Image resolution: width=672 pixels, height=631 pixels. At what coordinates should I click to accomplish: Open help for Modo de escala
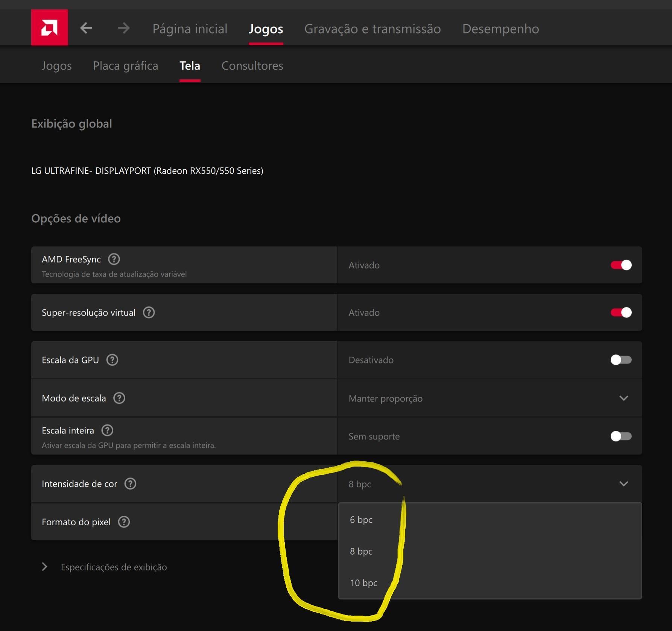[x=119, y=398]
